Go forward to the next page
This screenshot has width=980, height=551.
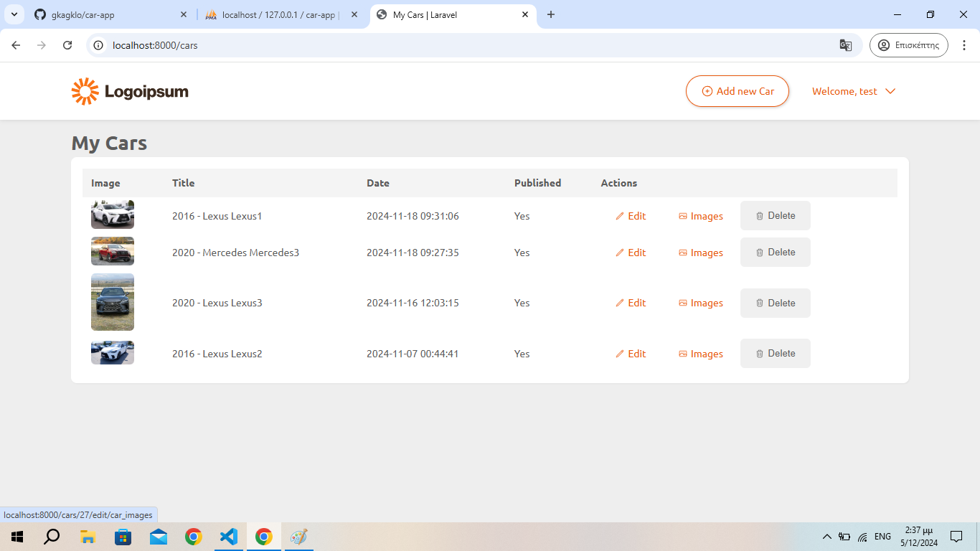(x=42, y=45)
